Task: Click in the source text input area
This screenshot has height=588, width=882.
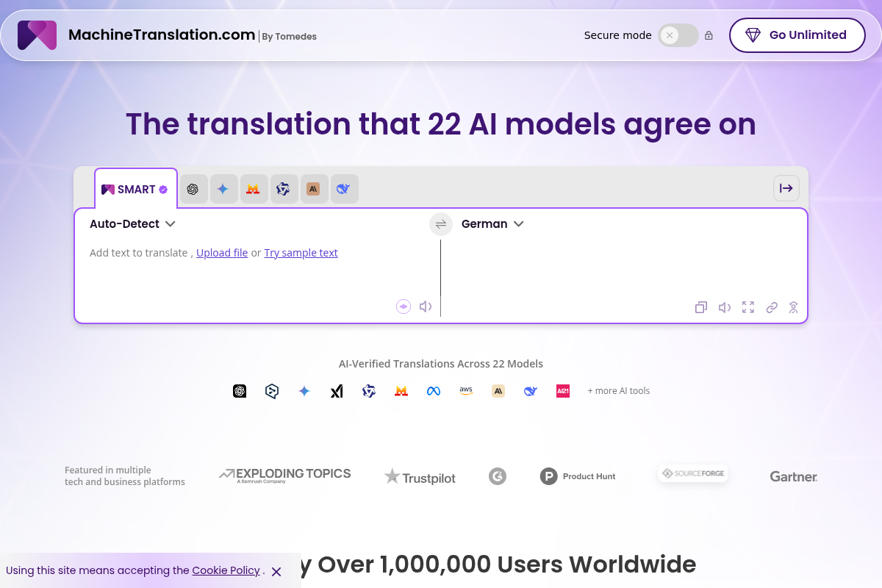Action: pos(257,268)
